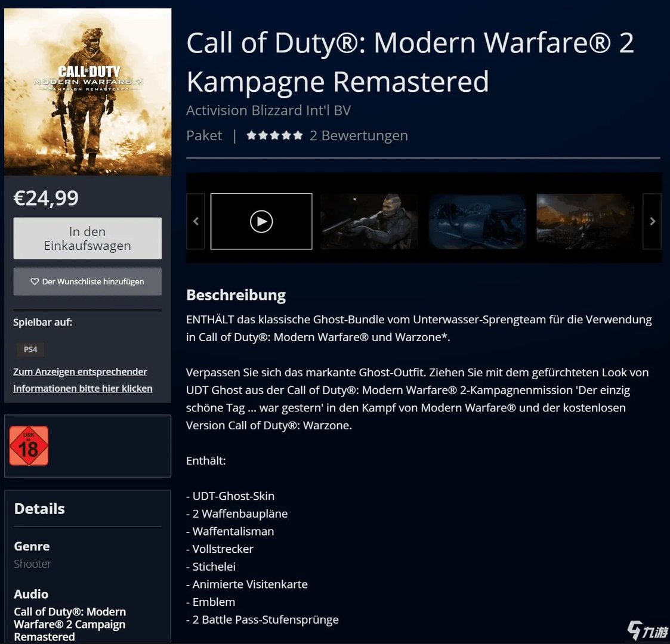Click the heart icon for Wunschliste
The height and width of the screenshot is (644, 670).
coord(35,281)
